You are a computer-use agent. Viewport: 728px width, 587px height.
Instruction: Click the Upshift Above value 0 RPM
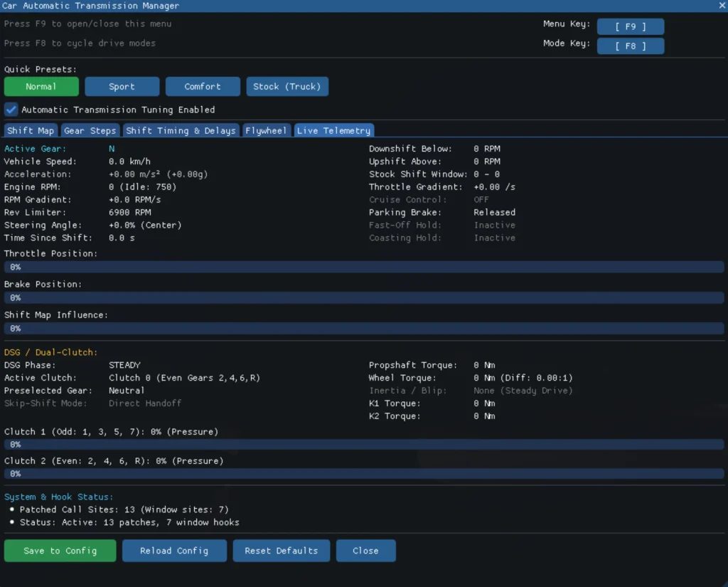(487, 162)
